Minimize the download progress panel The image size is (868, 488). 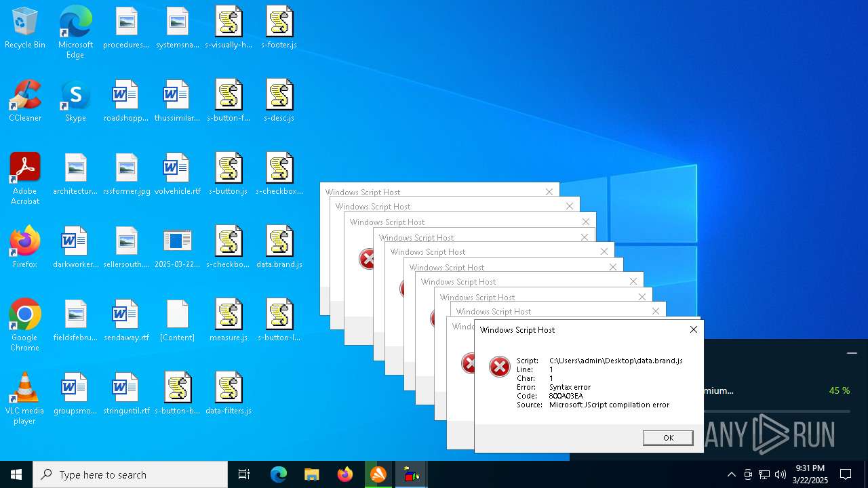pos(852,353)
